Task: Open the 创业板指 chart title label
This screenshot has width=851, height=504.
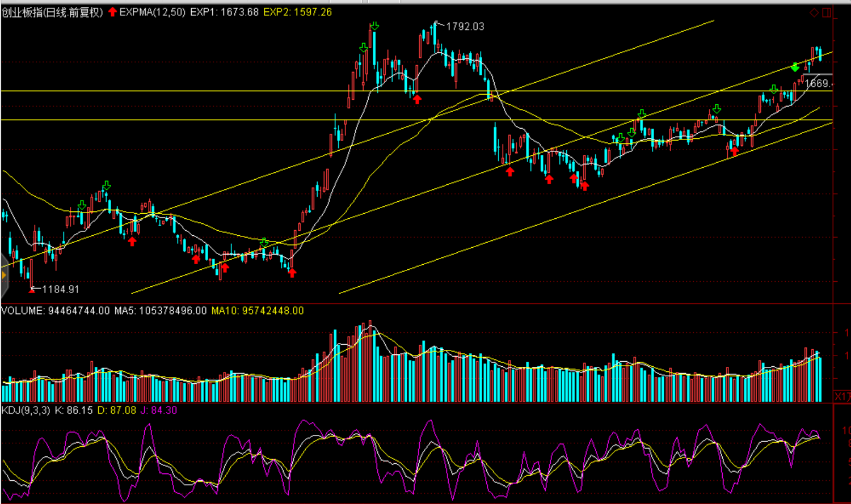Action: [52, 12]
